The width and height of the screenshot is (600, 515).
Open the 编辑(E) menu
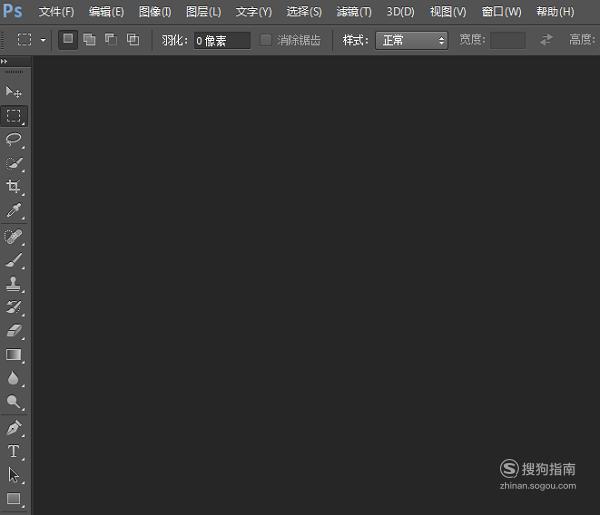(106, 12)
